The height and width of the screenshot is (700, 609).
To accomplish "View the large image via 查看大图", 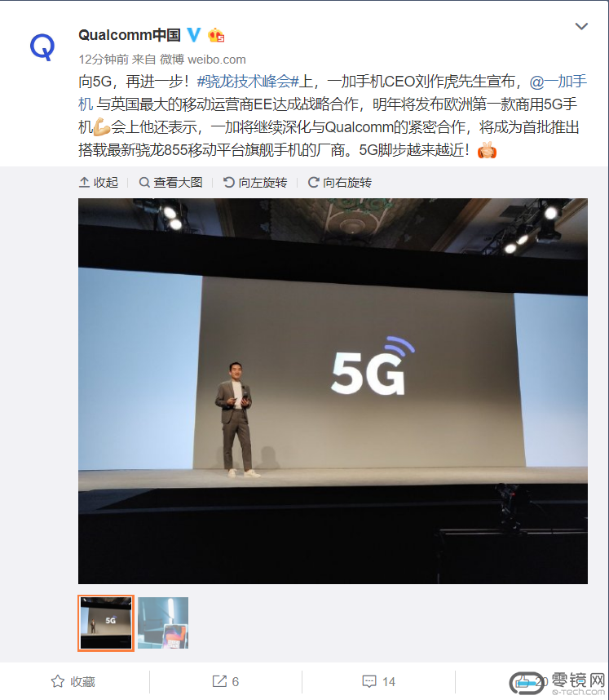I will tap(171, 183).
